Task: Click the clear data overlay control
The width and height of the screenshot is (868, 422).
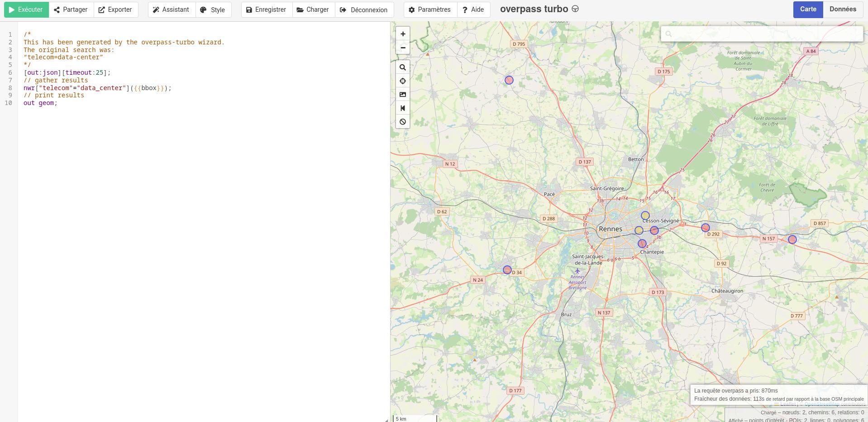Action: [x=403, y=122]
